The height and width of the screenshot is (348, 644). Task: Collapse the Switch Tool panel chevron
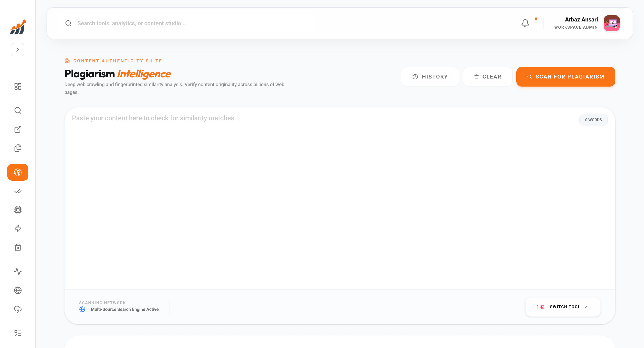pyautogui.click(x=587, y=307)
